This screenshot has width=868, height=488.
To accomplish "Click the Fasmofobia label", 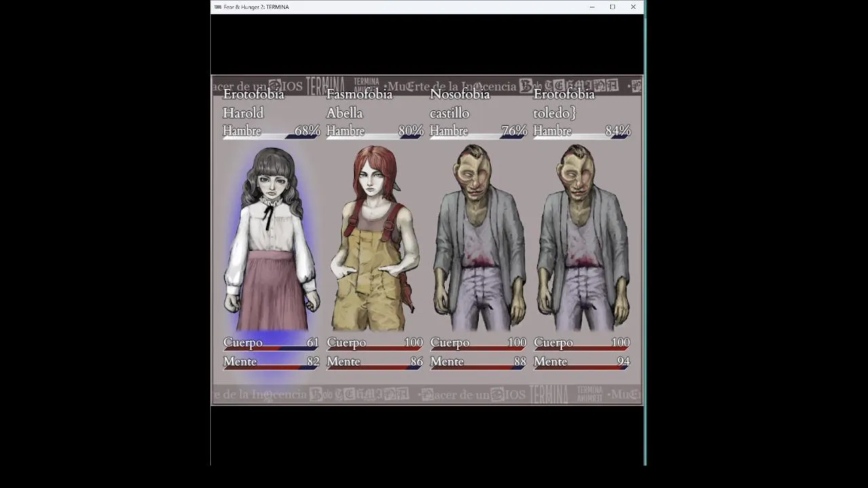I will 359,94.
